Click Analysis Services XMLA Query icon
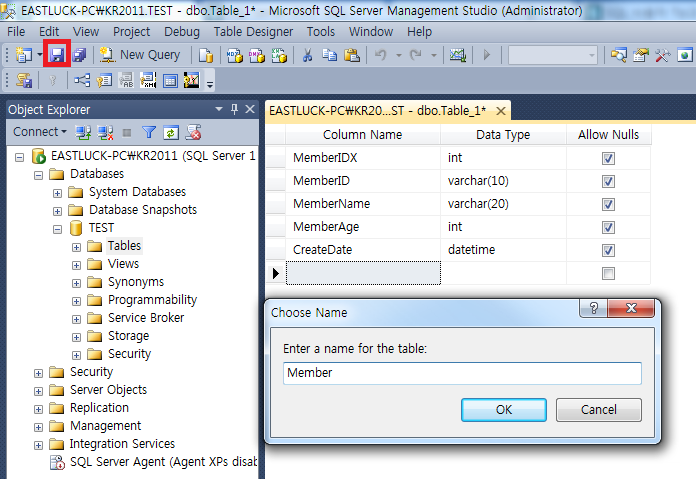 pos(279,55)
